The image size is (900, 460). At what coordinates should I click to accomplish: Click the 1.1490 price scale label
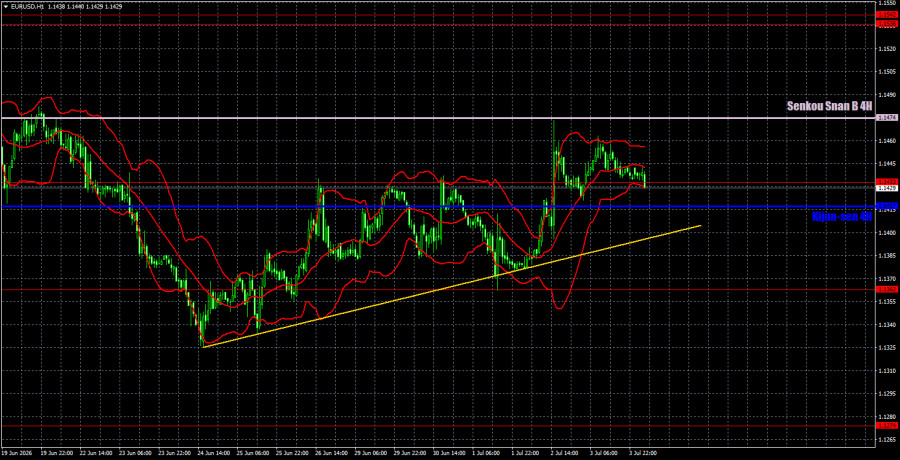point(885,95)
